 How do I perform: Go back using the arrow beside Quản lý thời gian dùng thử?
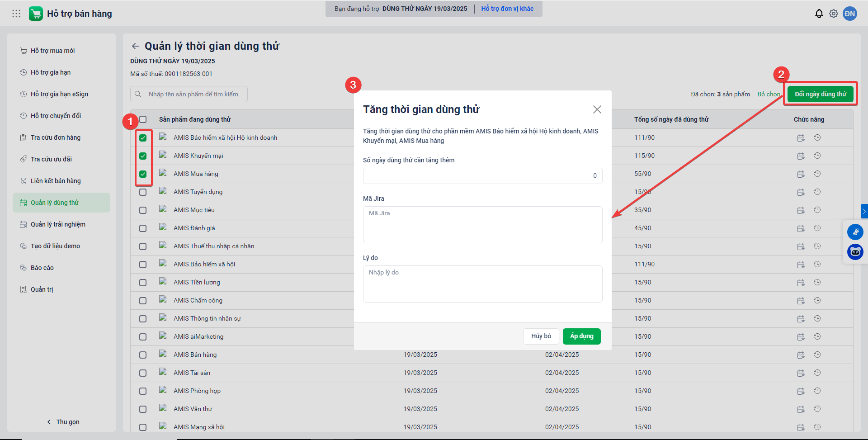coord(135,46)
